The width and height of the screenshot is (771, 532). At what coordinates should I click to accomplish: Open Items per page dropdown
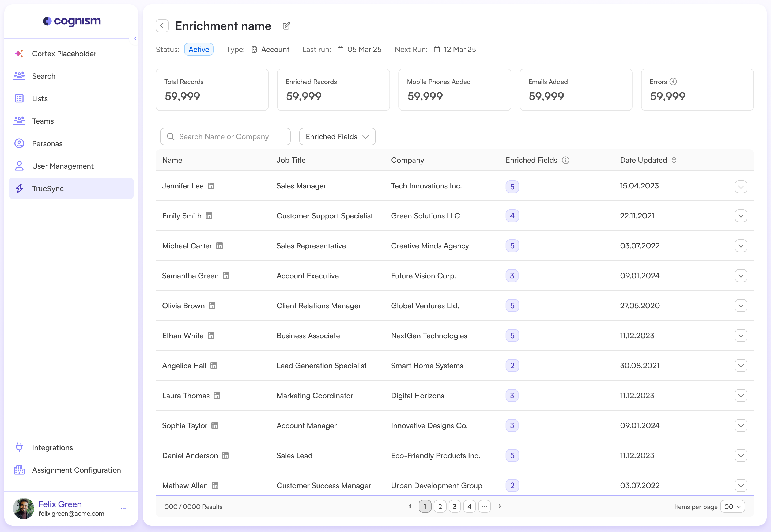[x=732, y=507]
